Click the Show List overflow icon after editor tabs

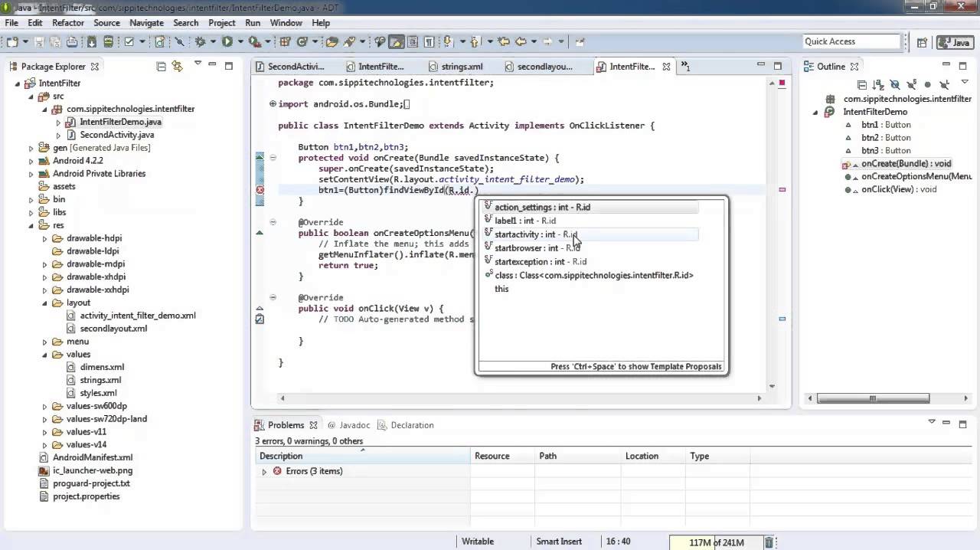pyautogui.click(x=685, y=67)
